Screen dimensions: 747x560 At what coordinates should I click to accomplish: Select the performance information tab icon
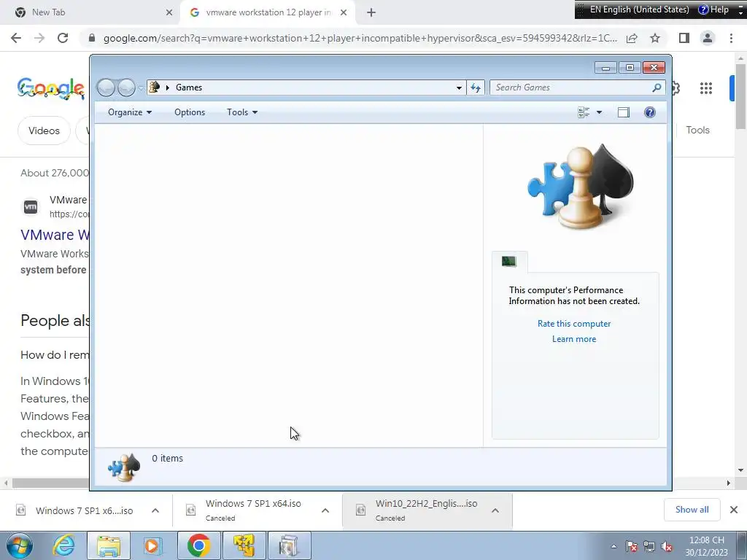[508, 262]
